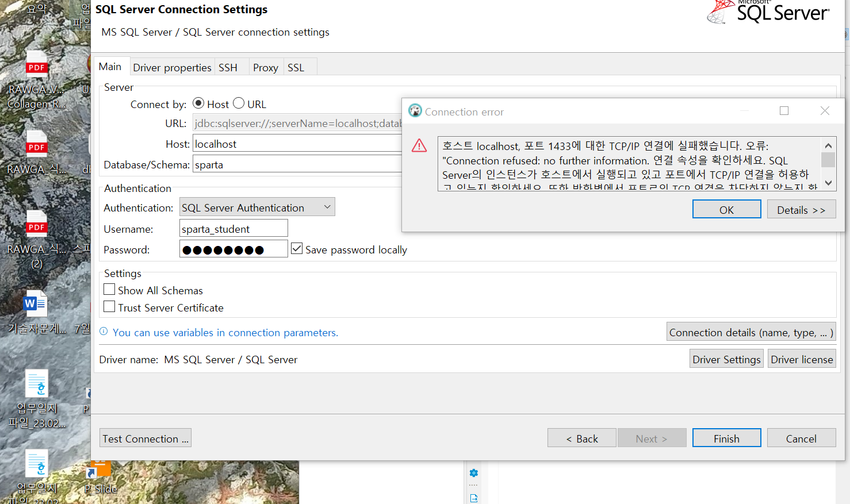Enable Trust Server Certificate checkbox
Screen dimensions: 850x504
pyautogui.click(x=109, y=307)
